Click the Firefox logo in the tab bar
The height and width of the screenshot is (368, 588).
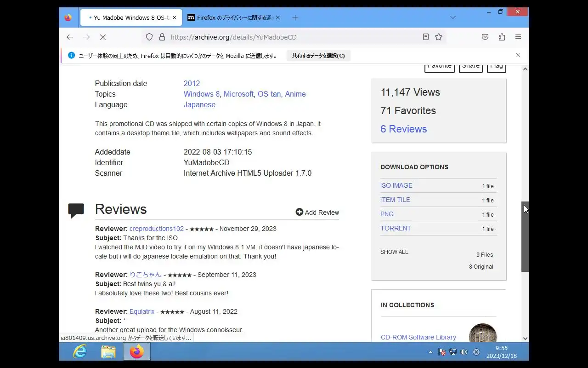(x=68, y=17)
